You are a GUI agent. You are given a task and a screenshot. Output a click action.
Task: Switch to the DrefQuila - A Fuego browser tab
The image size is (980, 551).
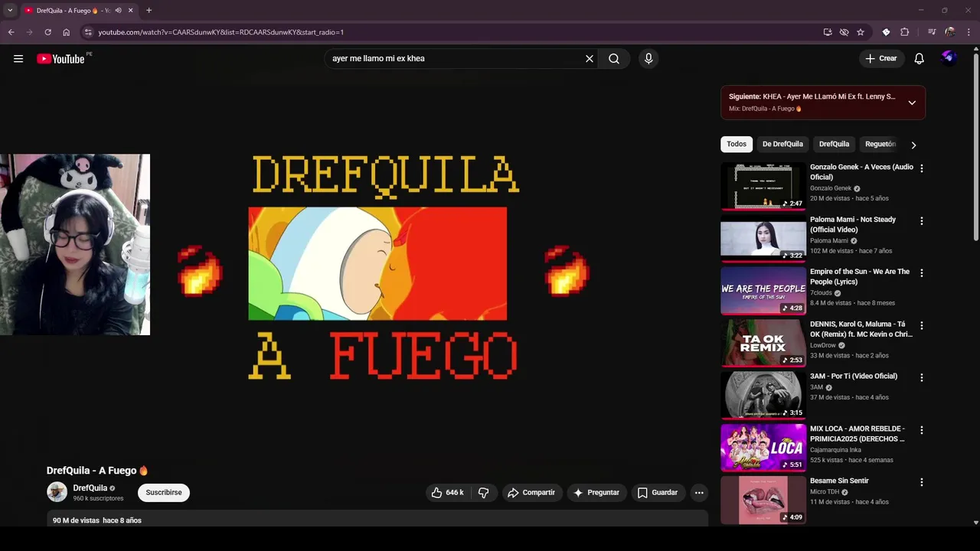pyautogui.click(x=73, y=11)
